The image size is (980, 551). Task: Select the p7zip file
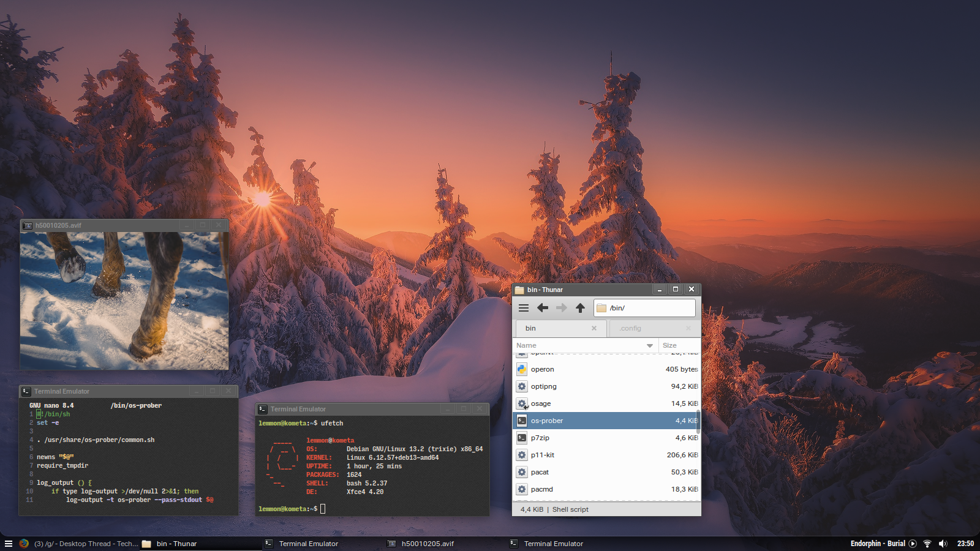pos(540,438)
